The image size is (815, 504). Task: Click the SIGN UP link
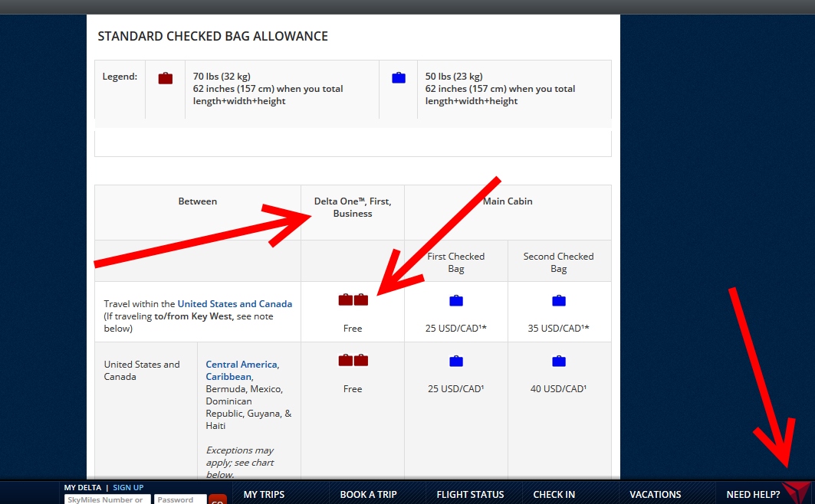128,487
